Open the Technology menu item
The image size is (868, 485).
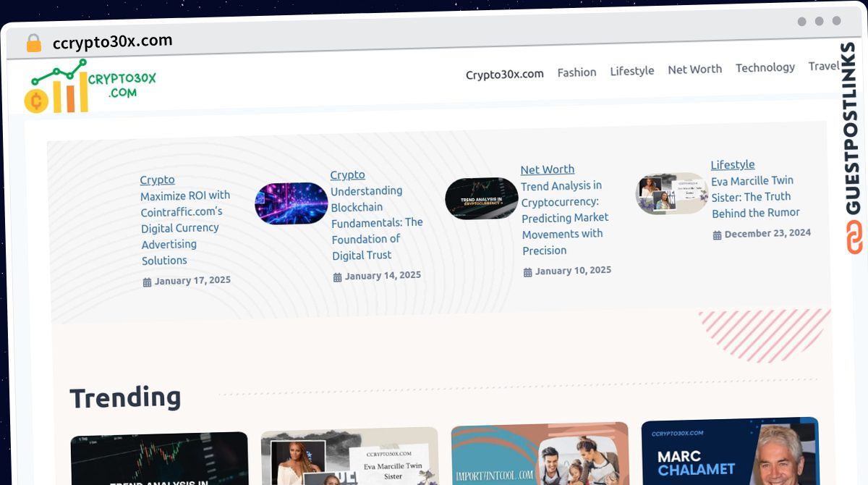point(765,67)
